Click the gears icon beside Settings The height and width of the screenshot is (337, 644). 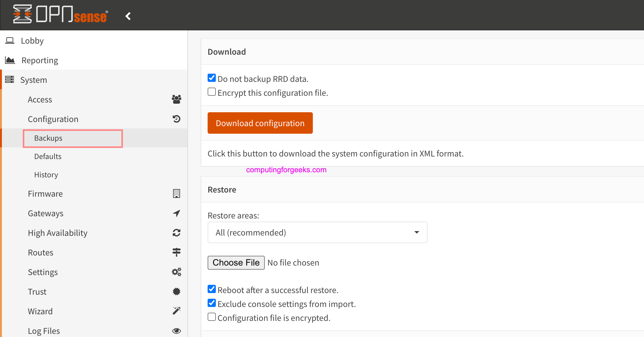(x=176, y=272)
